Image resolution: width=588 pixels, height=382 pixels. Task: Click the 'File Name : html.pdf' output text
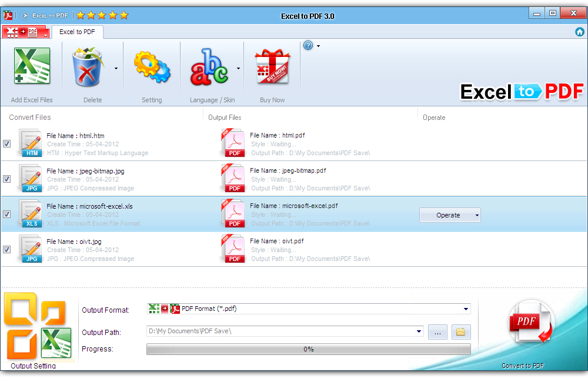pyautogui.click(x=277, y=135)
